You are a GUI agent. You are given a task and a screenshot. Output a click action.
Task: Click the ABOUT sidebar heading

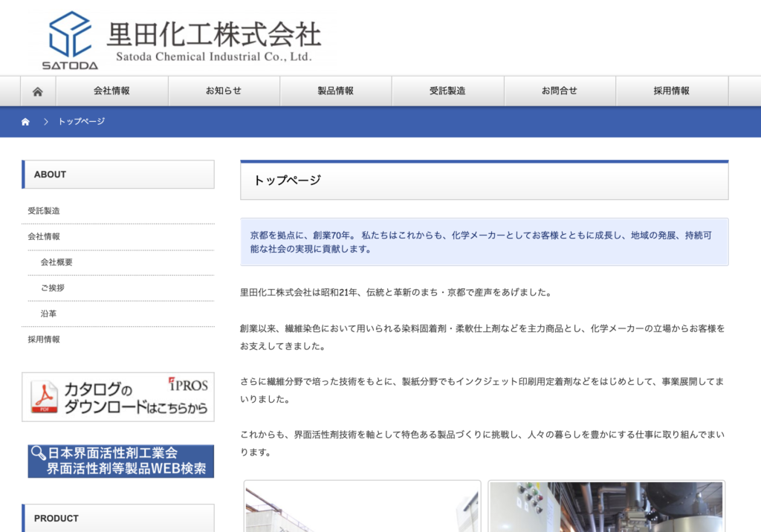pyautogui.click(x=118, y=175)
